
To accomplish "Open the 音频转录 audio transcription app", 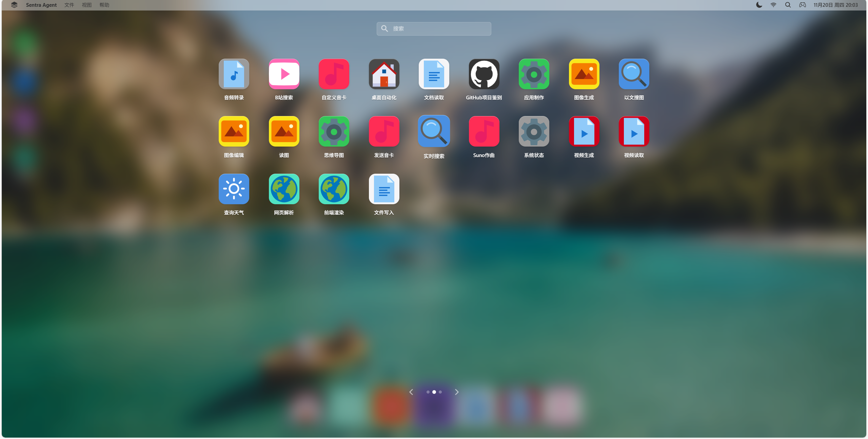I will coord(234,74).
